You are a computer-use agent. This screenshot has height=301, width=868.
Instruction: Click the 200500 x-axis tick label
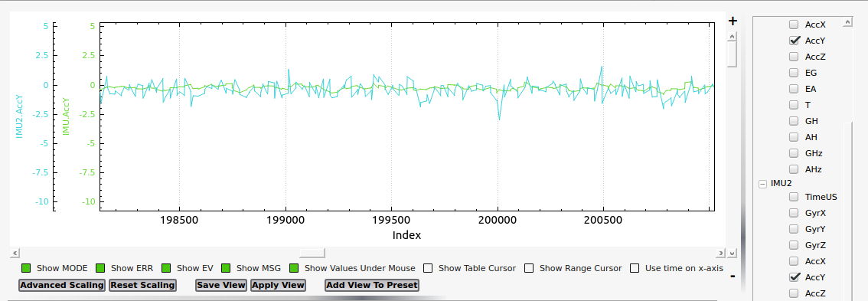click(603, 220)
